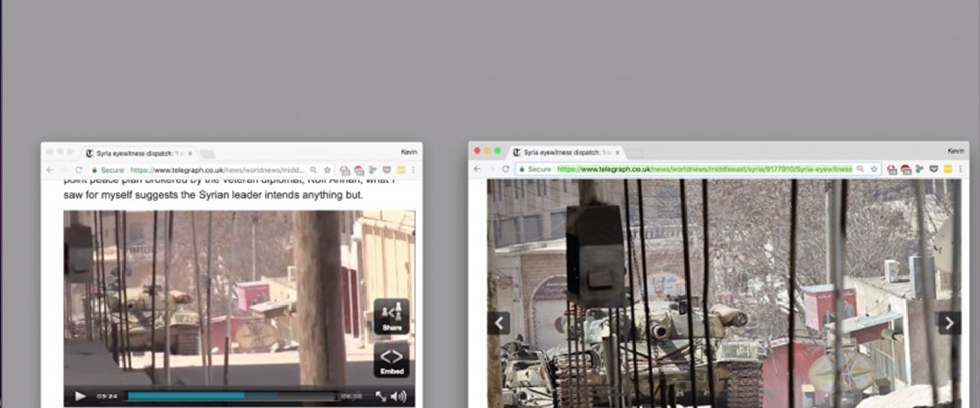Image resolution: width=980 pixels, height=408 pixels.
Task: Go to the next gallery image
Action: tap(949, 323)
